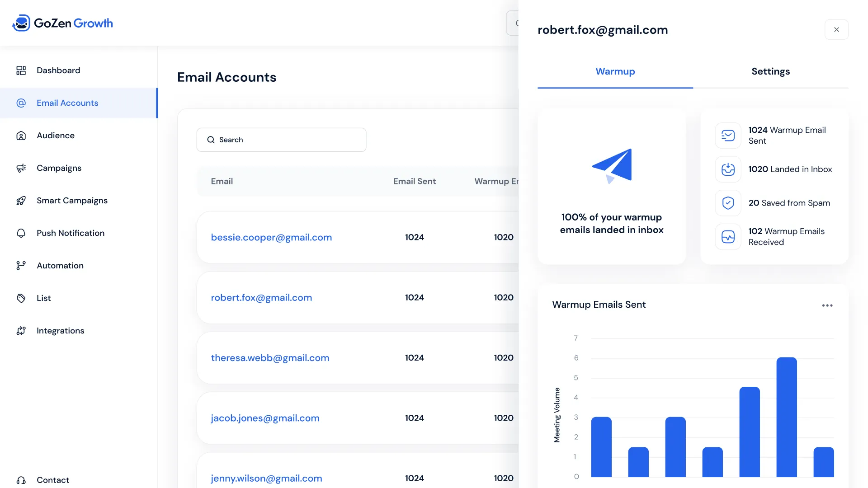Open theresa.webb@gmail.com account
Viewport: 868px width, 488px height.
click(x=270, y=358)
